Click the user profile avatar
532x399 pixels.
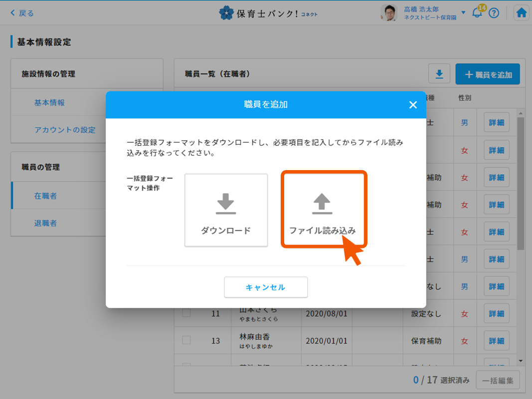click(x=389, y=13)
